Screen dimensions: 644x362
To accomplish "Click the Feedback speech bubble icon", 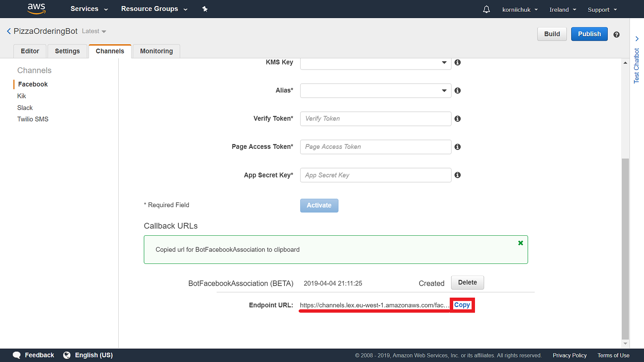I will coord(17,355).
